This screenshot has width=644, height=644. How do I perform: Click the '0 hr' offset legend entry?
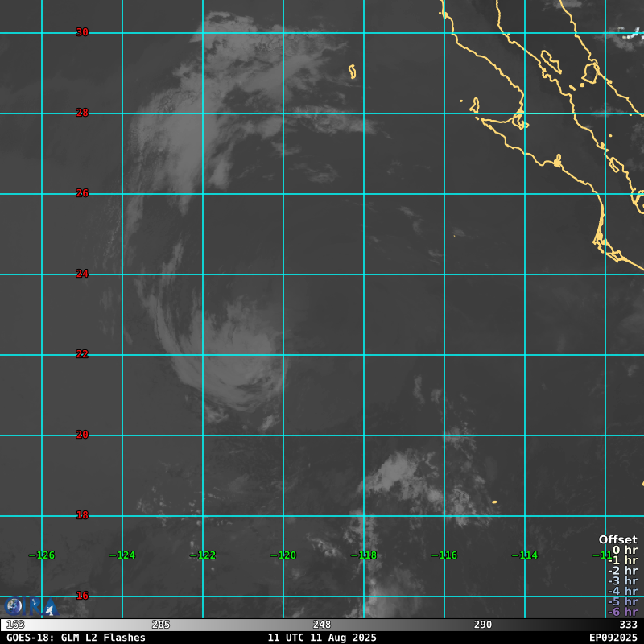tap(625, 550)
